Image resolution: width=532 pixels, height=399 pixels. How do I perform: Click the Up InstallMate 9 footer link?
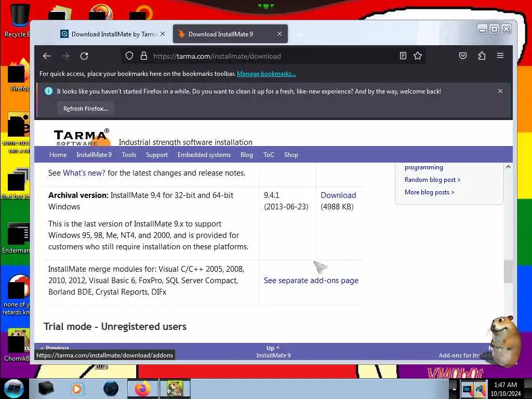tap(273, 352)
